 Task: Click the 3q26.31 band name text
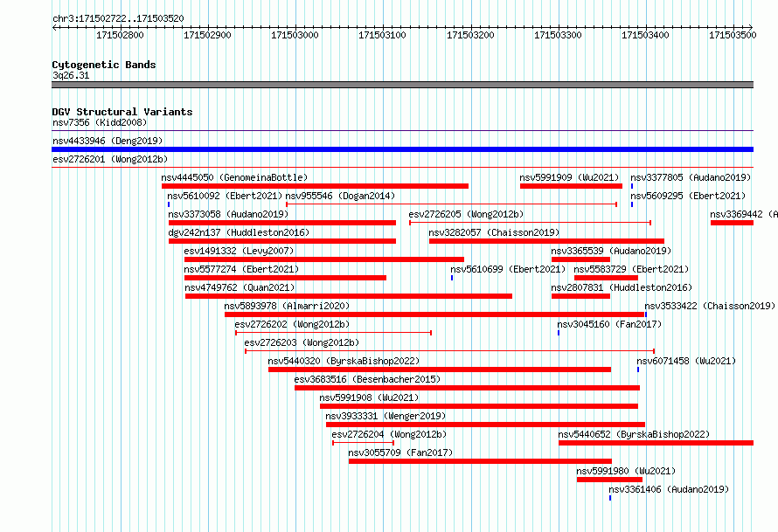[71, 75]
